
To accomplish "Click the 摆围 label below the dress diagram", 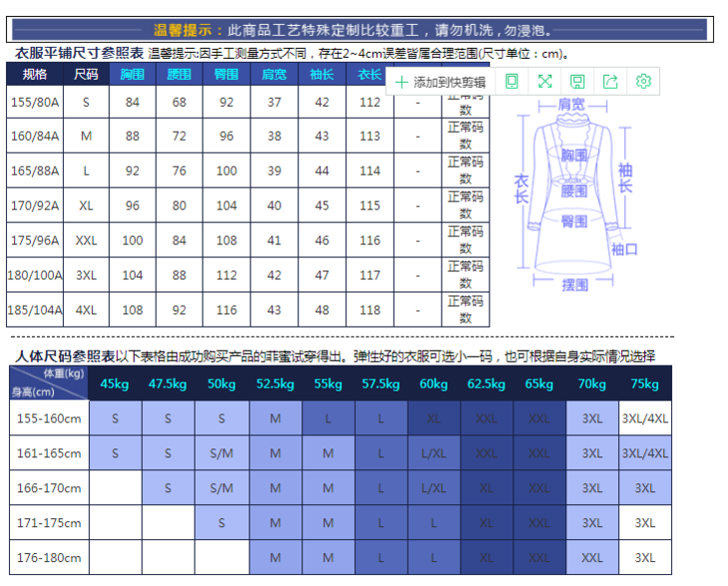I will point(574,285).
